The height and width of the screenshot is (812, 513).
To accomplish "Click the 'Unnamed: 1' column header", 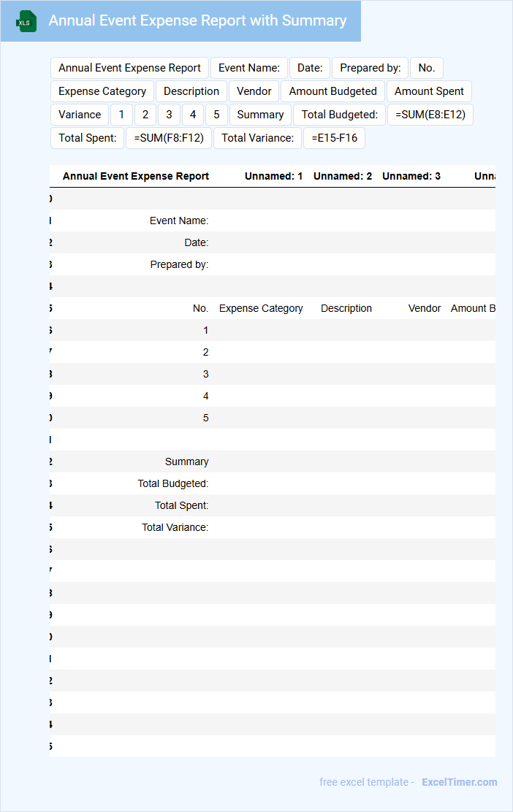I will click(273, 176).
